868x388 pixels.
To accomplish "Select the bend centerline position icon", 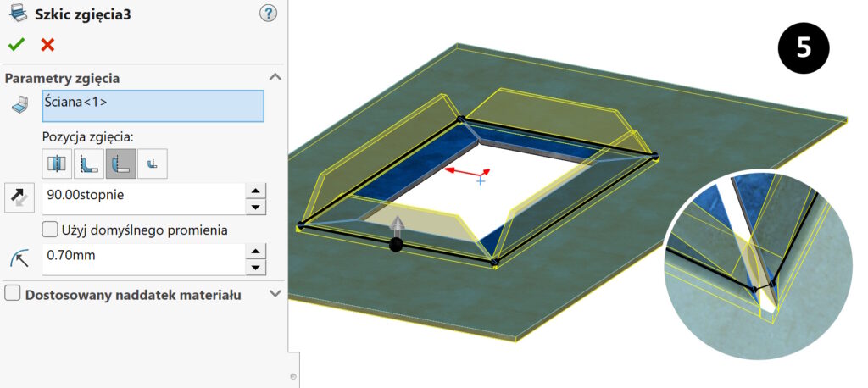I will point(57,164).
